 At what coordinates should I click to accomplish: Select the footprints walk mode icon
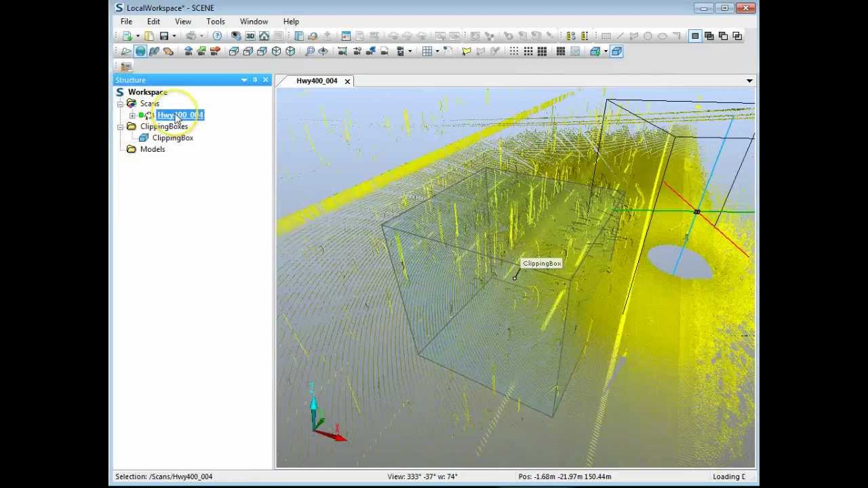coord(154,52)
